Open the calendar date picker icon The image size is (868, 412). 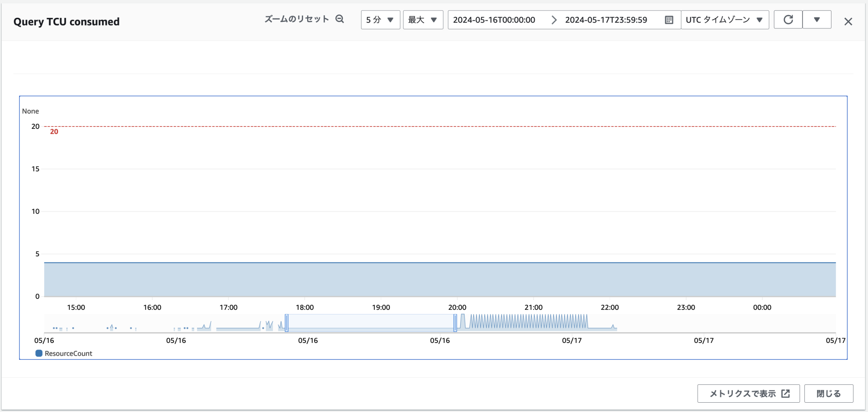click(669, 20)
